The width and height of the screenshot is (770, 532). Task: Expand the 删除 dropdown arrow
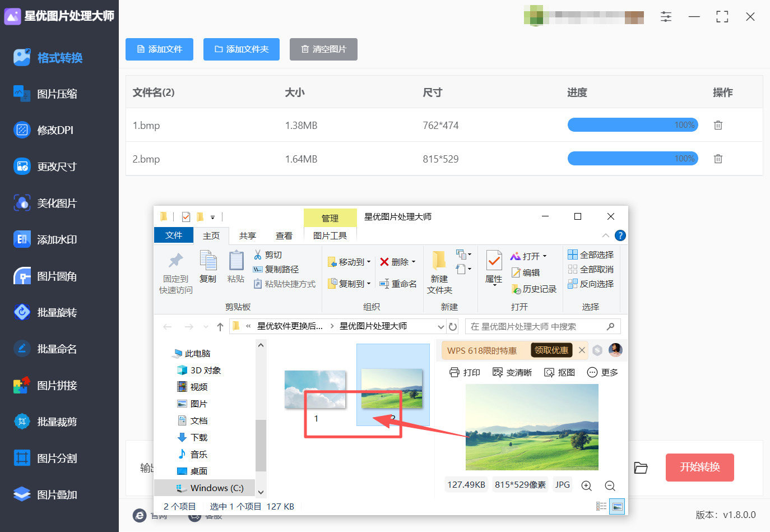[414, 262]
